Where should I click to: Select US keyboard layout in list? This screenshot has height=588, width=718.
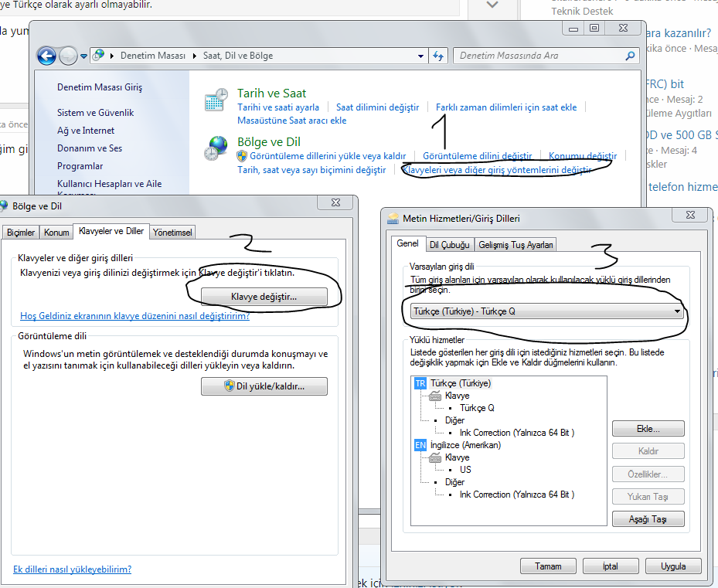tap(465, 470)
